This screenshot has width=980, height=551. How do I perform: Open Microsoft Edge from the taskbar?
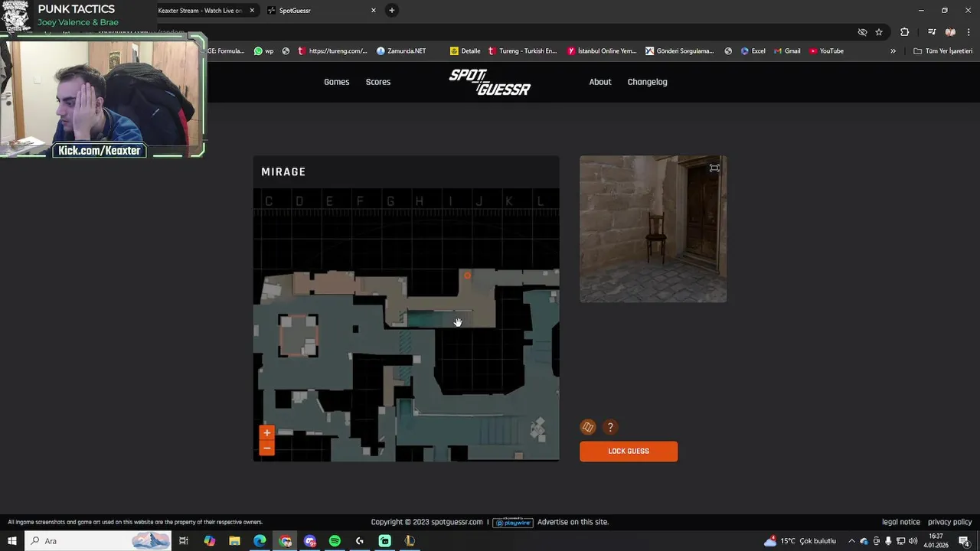tap(260, 541)
